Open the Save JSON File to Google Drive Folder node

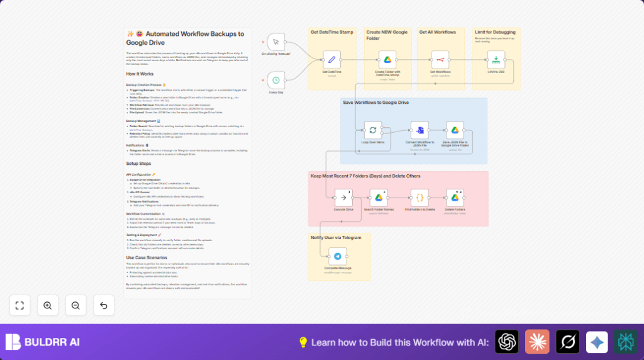pyautogui.click(x=455, y=130)
